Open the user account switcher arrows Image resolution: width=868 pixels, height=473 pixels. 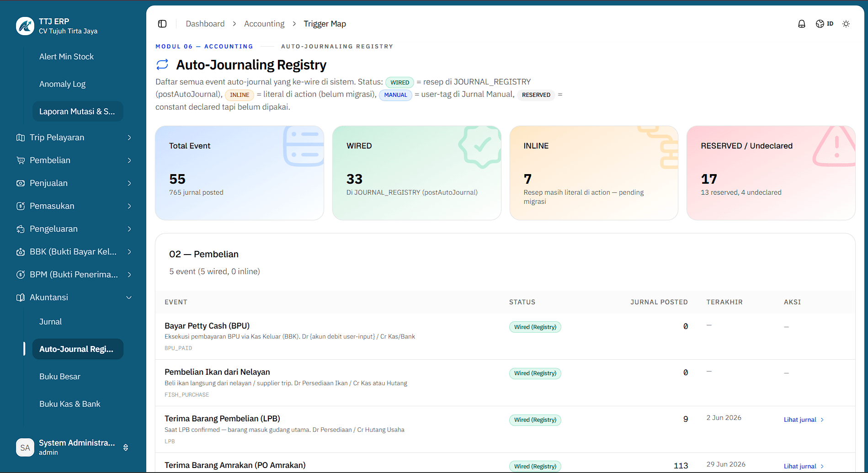[126, 447]
